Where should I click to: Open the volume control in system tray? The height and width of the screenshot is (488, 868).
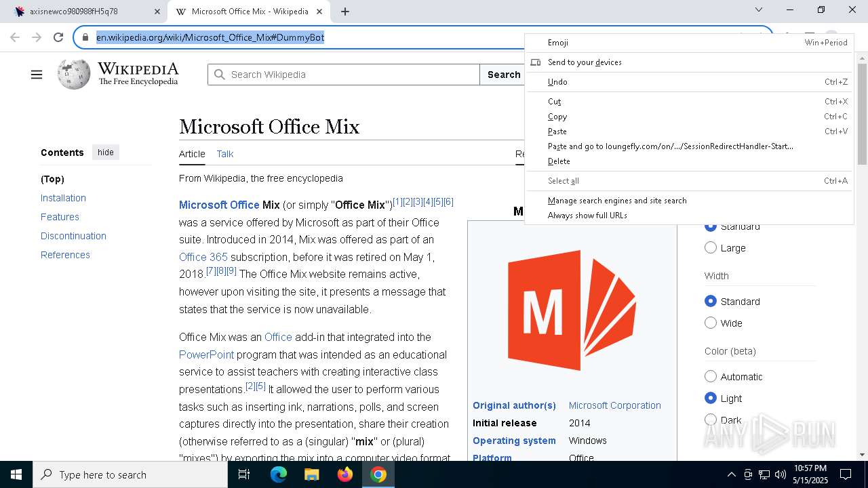781,474
